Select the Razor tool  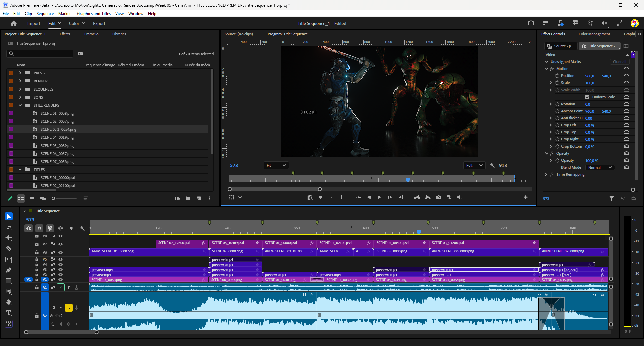point(9,248)
